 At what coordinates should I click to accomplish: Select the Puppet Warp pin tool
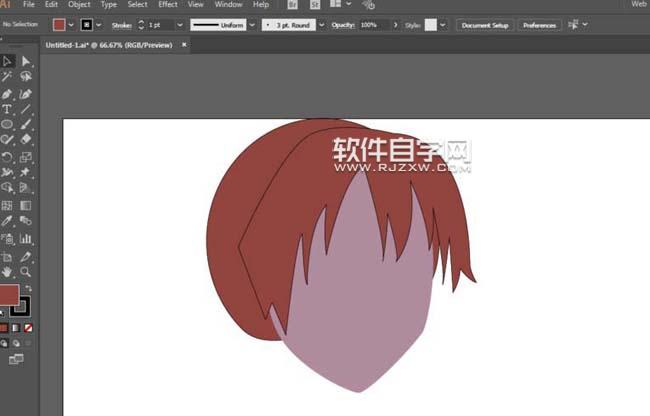tap(26, 172)
